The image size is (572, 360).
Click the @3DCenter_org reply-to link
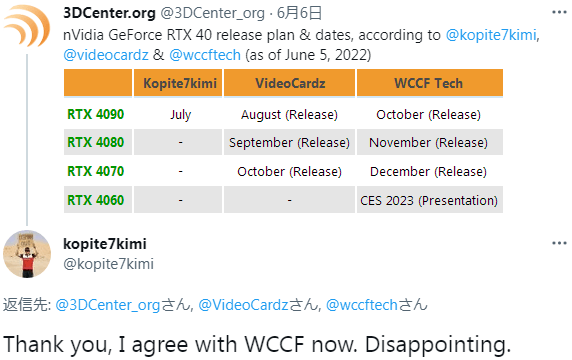(108, 305)
